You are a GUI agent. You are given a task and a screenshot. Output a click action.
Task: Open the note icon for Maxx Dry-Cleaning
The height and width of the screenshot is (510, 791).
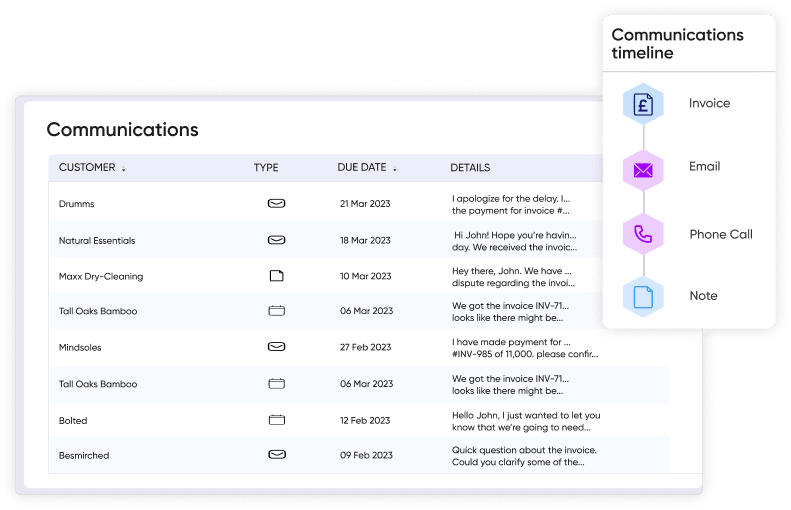point(277,276)
